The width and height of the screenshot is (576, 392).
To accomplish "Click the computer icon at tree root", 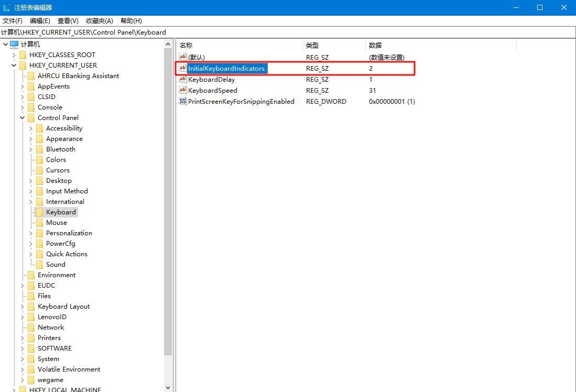I will pos(14,45).
